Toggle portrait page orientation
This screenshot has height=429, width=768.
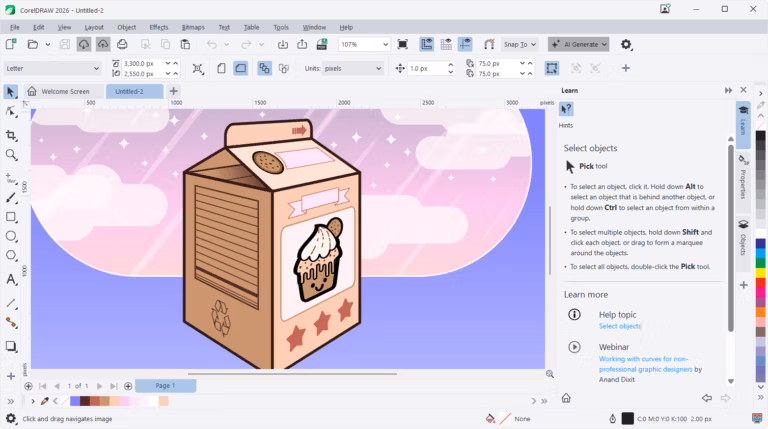(x=221, y=69)
